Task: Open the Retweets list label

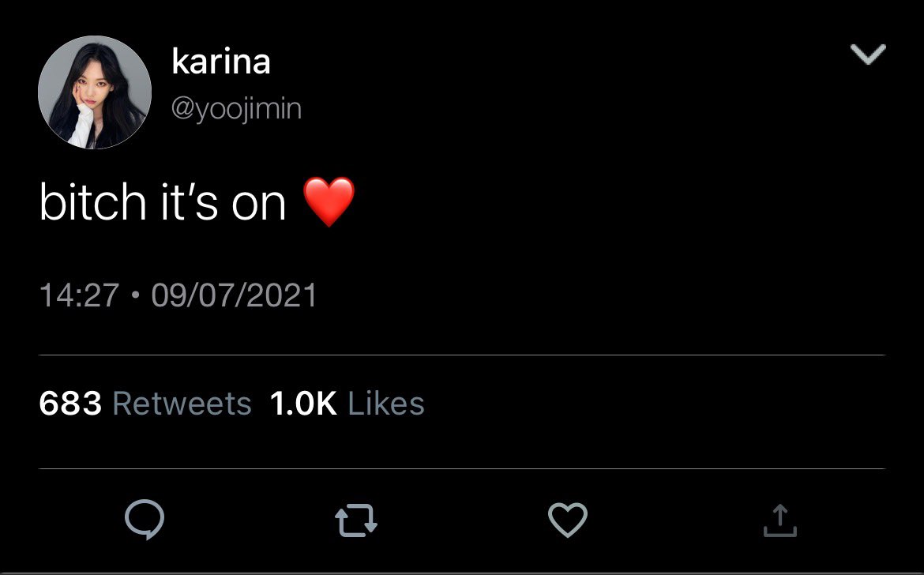Action: [182, 404]
